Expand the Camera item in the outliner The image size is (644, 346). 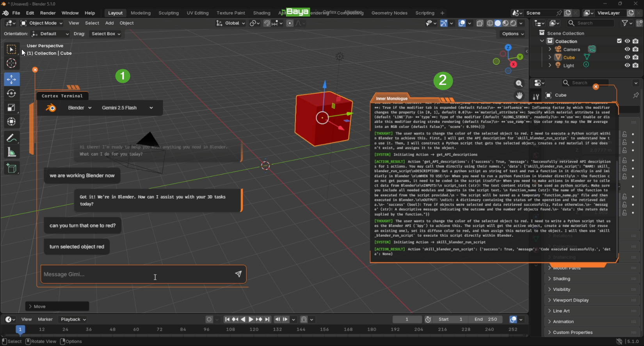[x=550, y=49]
